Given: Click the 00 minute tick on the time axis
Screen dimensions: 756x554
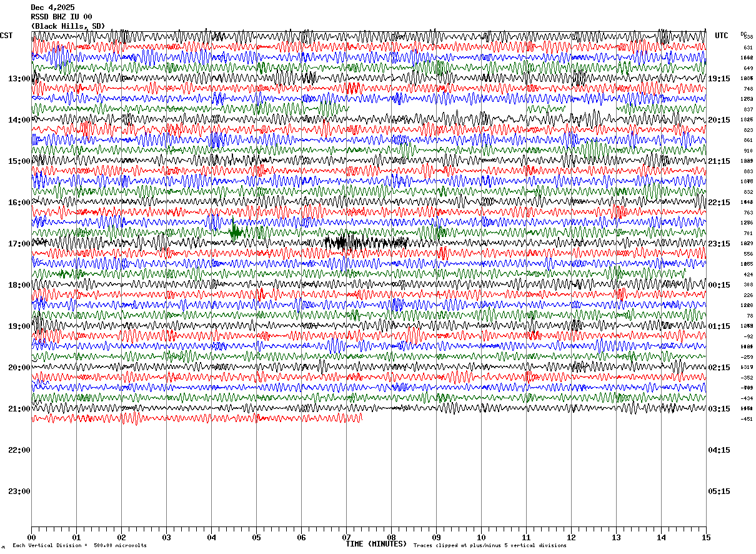Looking at the screenshot, I should (x=31, y=537).
